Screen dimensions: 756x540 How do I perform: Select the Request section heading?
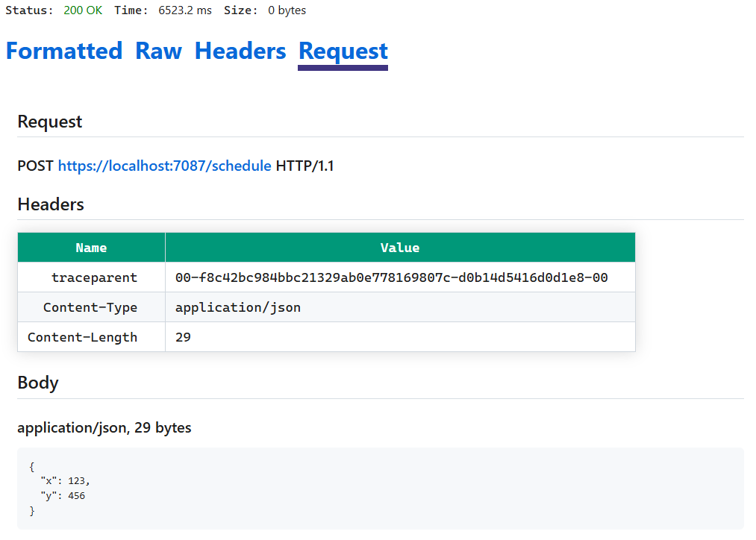[x=49, y=121]
